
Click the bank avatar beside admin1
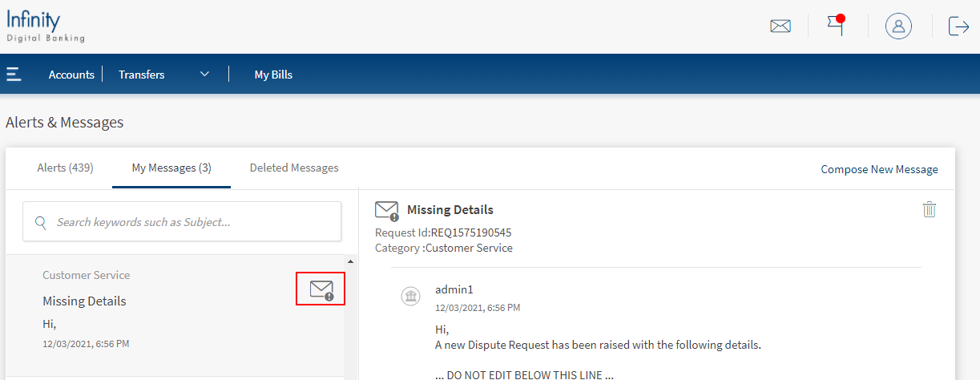tap(410, 297)
